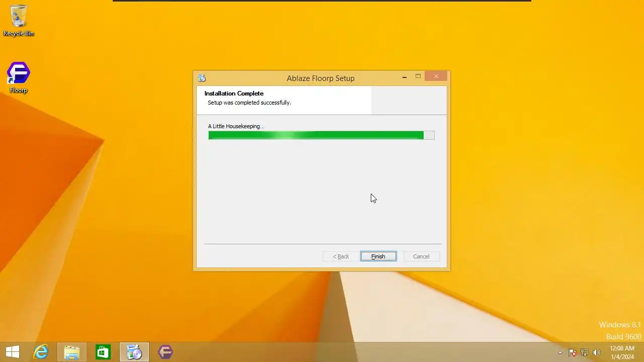Click the Cancel button in setup
Image resolution: width=644 pixels, height=362 pixels.
(421, 256)
